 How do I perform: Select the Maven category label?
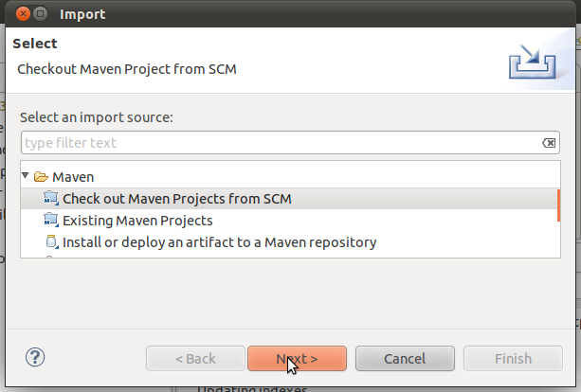click(73, 177)
